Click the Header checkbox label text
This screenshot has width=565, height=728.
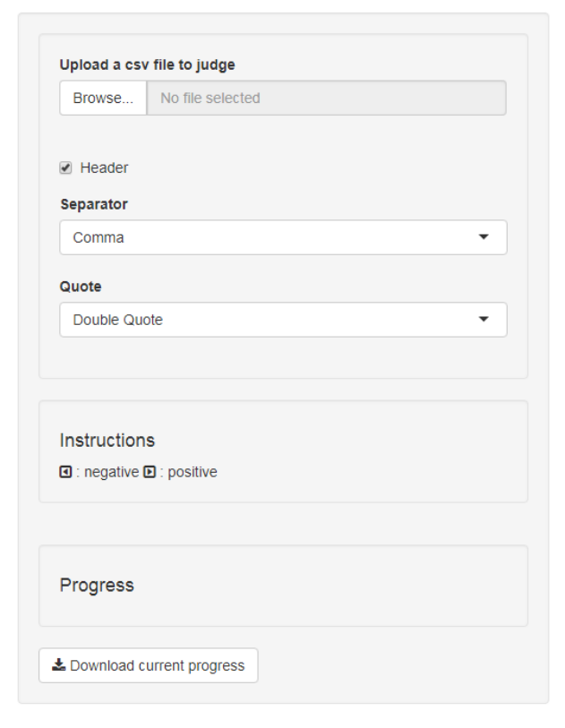click(104, 167)
